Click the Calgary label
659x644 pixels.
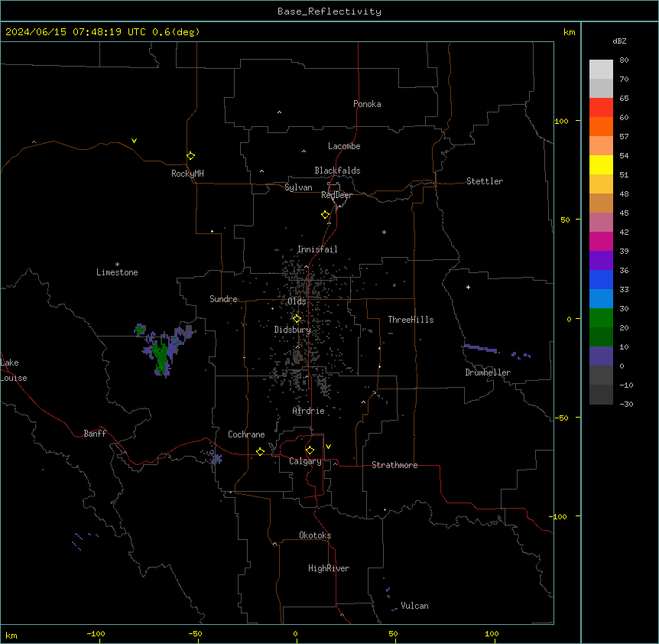point(305,461)
